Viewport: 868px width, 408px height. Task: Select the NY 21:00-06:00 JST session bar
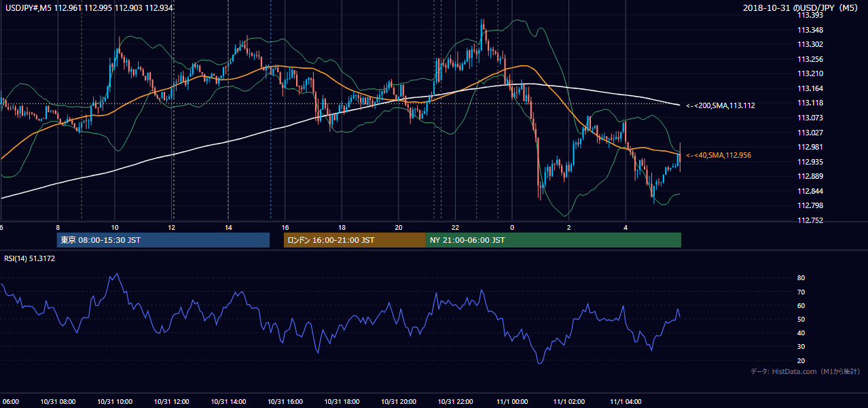click(554, 240)
